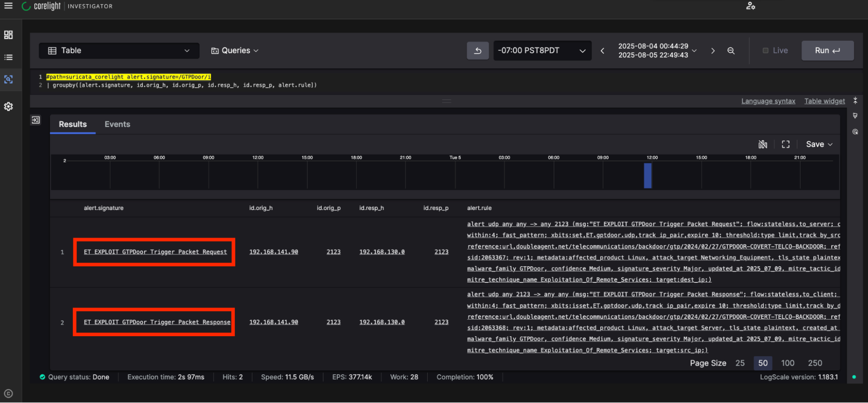Image resolution: width=868 pixels, height=403 pixels.
Task: Toggle the histogram chart visibility icon
Action: pyautogui.click(x=762, y=144)
